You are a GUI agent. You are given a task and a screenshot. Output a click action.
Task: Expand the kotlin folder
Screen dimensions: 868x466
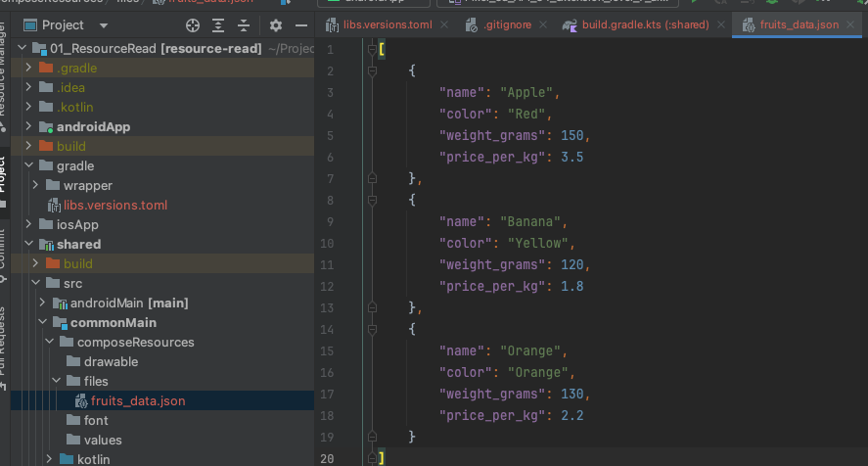pyautogui.click(x=49, y=459)
